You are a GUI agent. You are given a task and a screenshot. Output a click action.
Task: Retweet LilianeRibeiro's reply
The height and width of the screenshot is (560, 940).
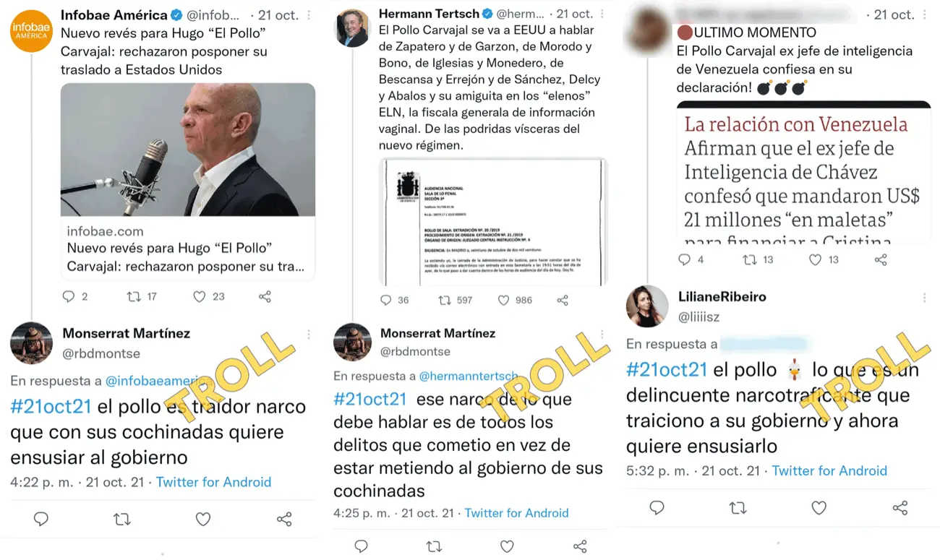(x=738, y=508)
